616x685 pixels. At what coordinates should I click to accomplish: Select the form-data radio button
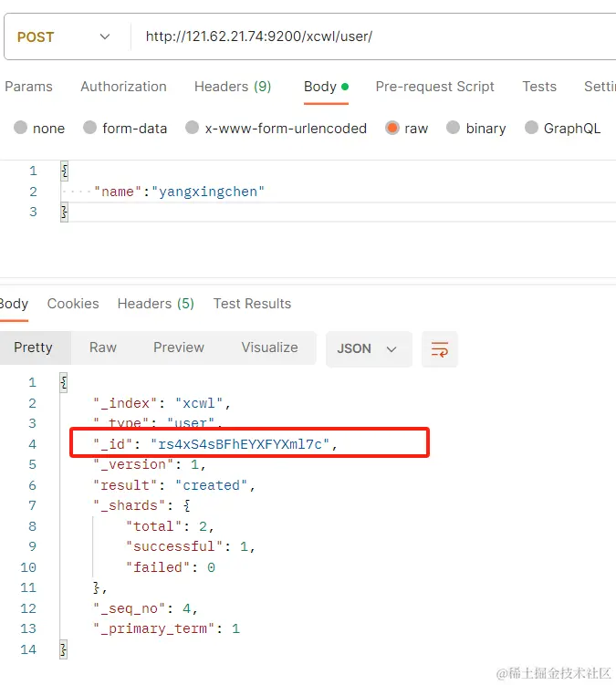pyautogui.click(x=90, y=128)
